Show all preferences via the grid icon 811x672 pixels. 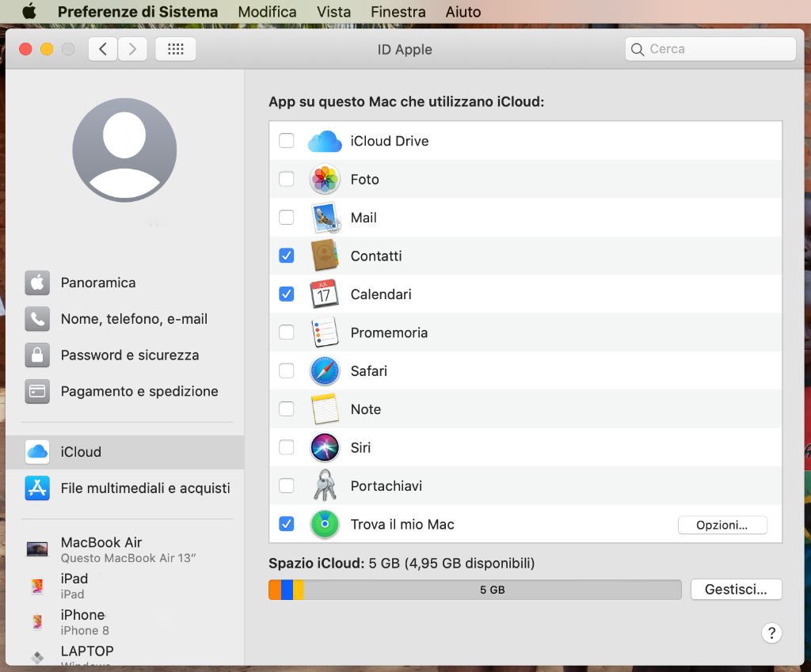tap(176, 49)
